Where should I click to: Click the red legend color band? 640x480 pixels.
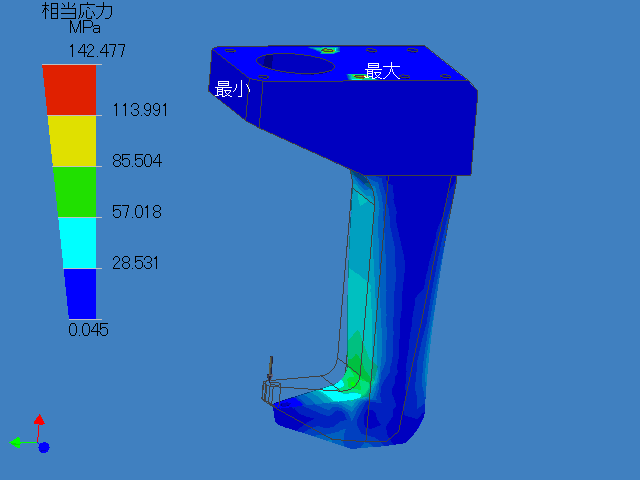pyautogui.click(x=70, y=90)
